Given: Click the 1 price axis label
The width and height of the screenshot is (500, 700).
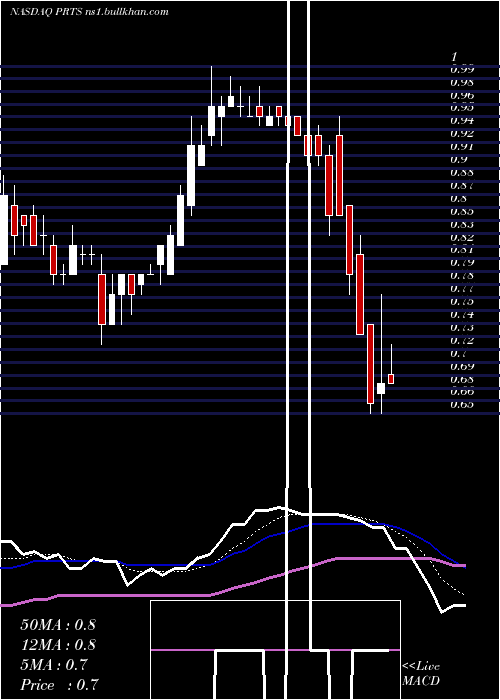Looking at the screenshot, I should 454,57.
